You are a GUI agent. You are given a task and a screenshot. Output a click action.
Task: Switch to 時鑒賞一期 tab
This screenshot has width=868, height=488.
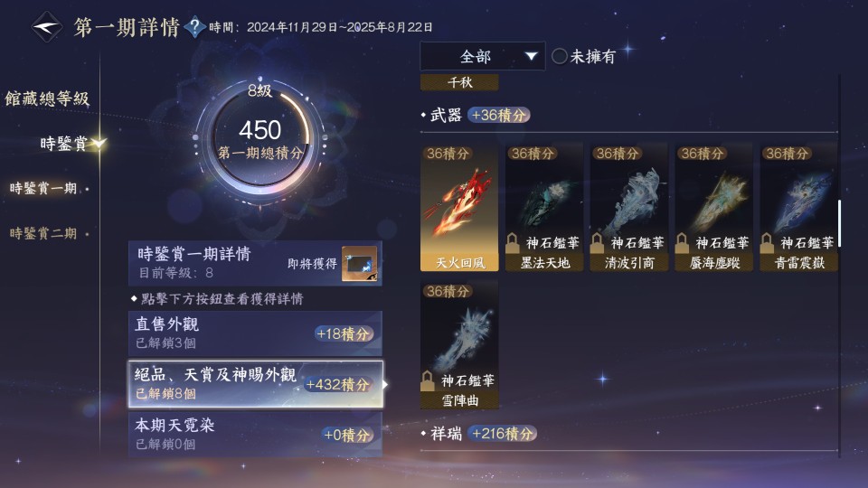(x=43, y=188)
